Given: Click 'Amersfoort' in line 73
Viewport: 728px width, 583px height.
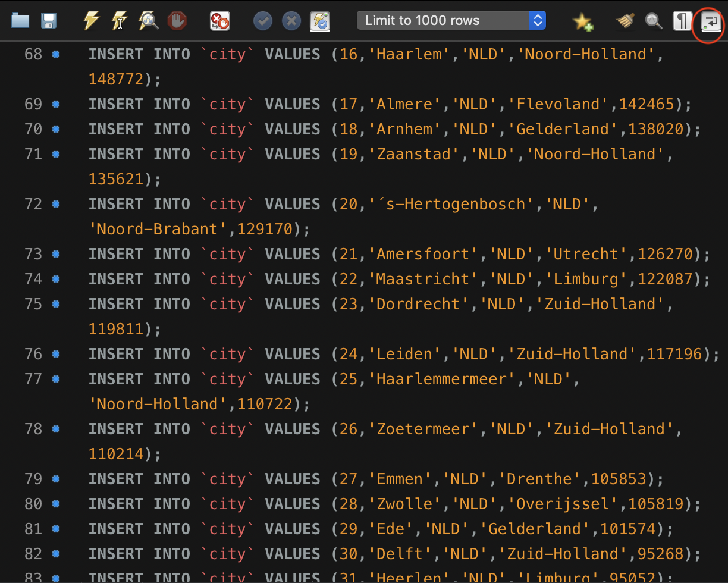Looking at the screenshot, I should pyautogui.click(x=422, y=254).
